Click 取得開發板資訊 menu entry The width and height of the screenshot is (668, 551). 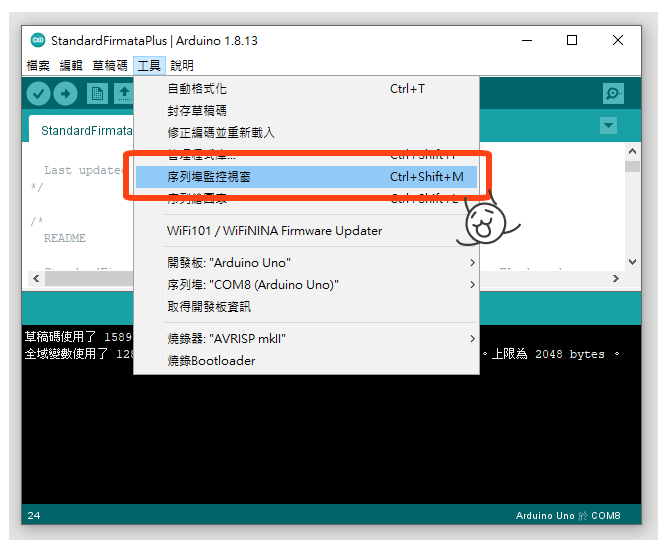tap(306, 306)
